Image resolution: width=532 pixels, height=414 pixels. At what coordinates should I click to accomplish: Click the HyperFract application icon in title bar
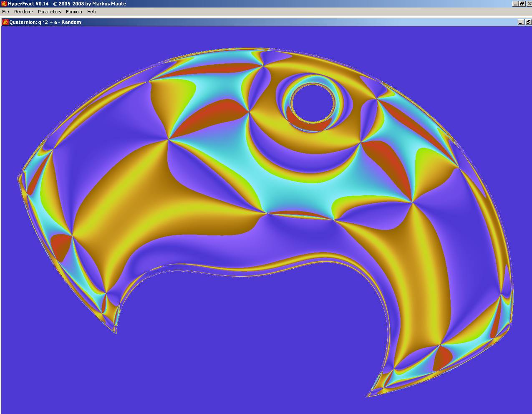4,4
